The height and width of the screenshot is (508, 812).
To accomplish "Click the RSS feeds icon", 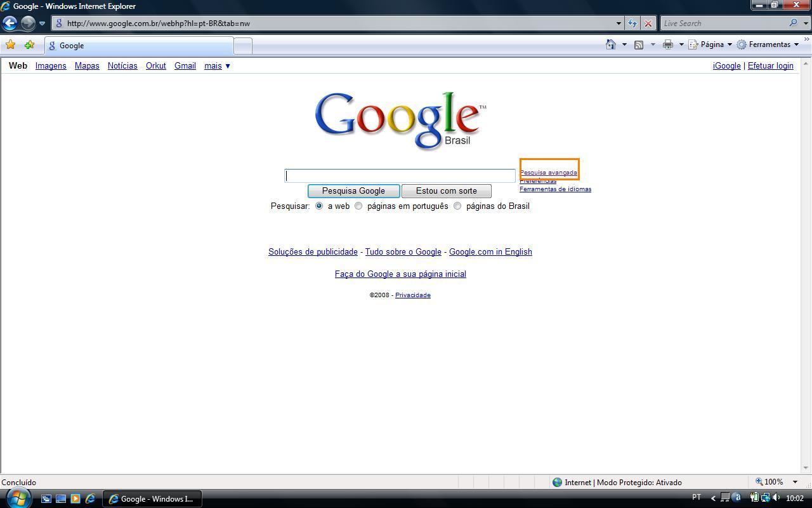I will [x=639, y=44].
